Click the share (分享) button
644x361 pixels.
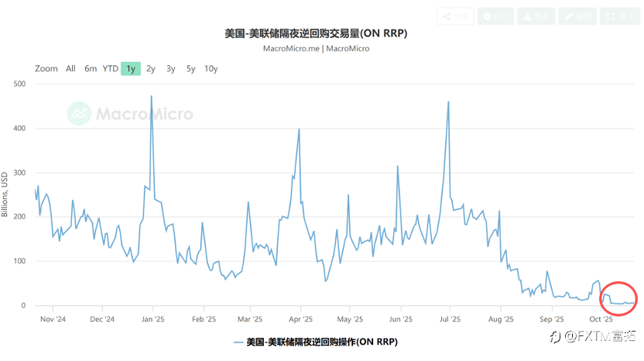tap(455, 16)
